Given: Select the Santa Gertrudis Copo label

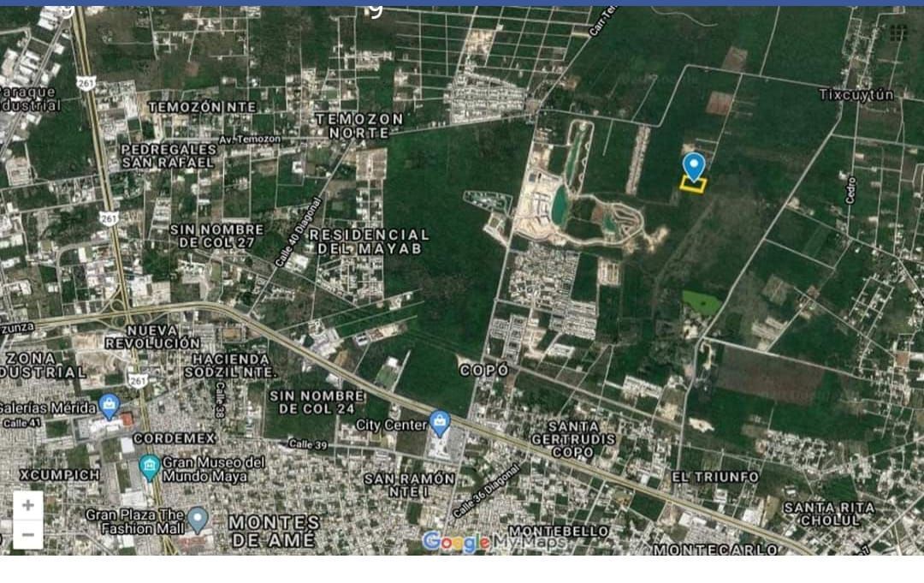Looking at the screenshot, I should [x=572, y=439].
